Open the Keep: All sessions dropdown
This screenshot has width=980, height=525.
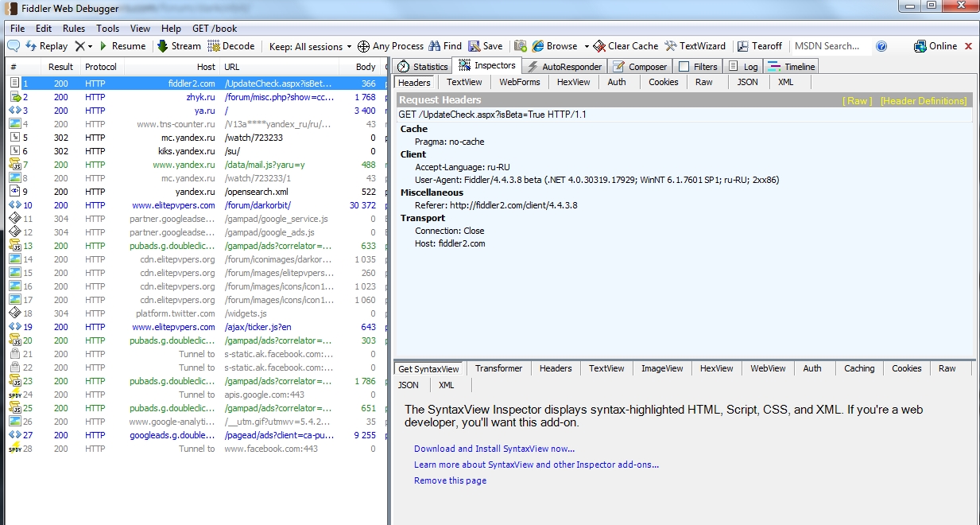click(x=311, y=47)
